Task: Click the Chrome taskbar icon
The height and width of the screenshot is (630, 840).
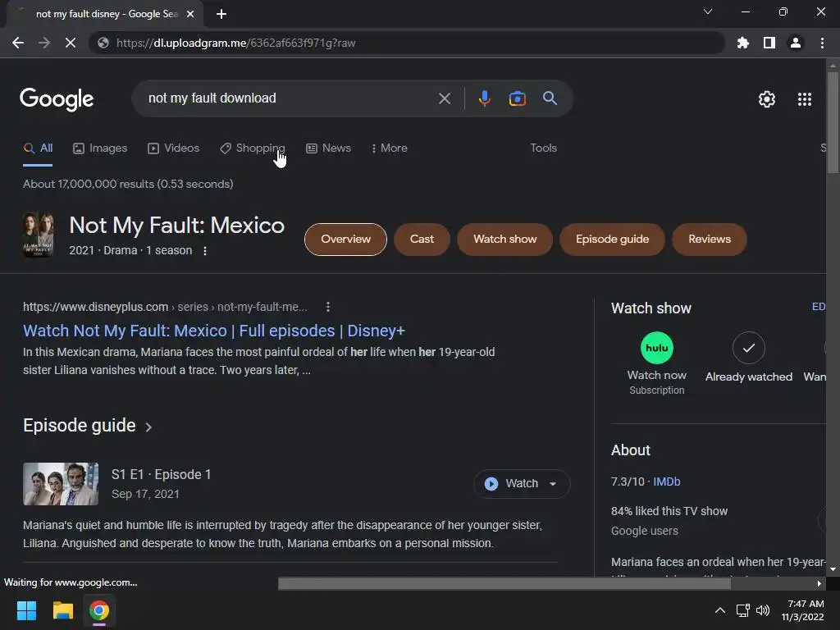Action: tap(98, 610)
